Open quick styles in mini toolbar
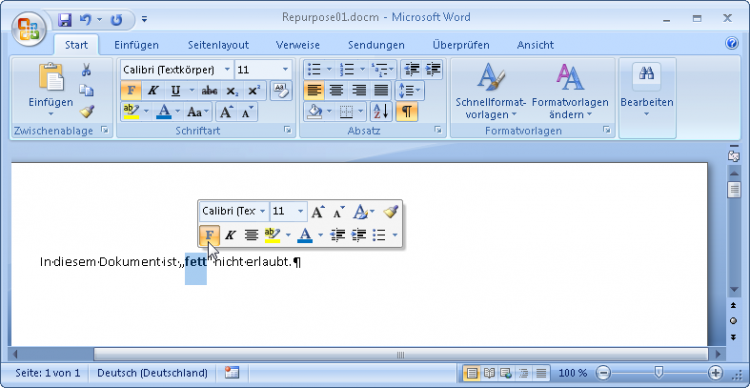Screen dimensions: 750x388 click(x=364, y=211)
